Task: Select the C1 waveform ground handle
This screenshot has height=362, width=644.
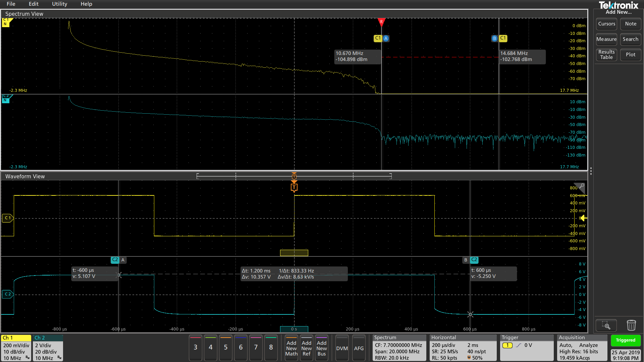Action: [x=8, y=218]
